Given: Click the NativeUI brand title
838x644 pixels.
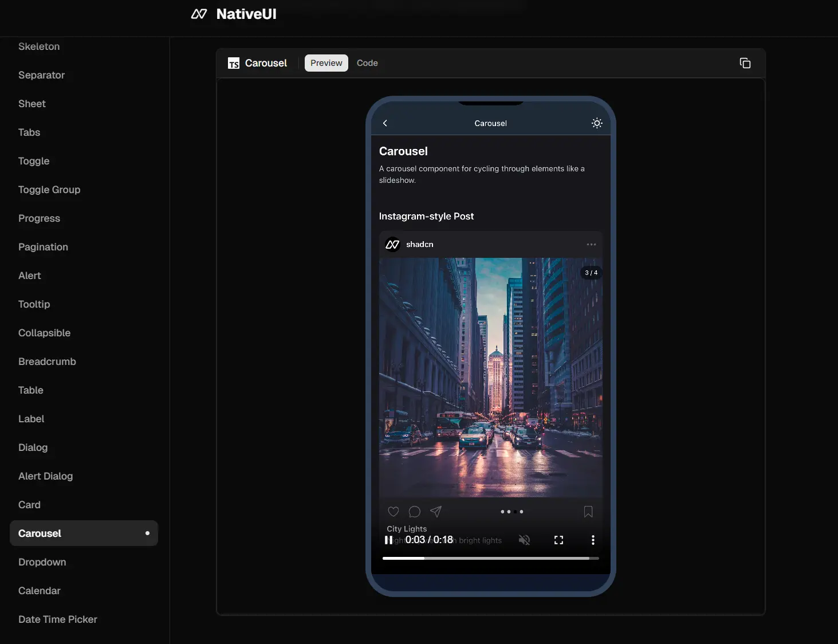Looking at the screenshot, I should pyautogui.click(x=246, y=14).
